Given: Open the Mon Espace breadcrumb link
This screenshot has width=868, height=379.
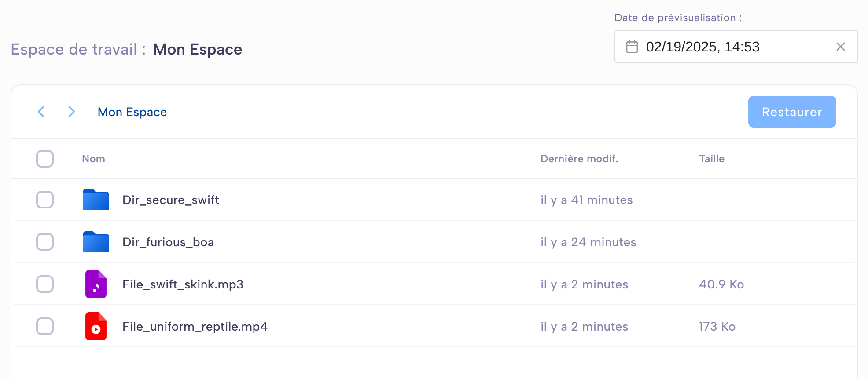Looking at the screenshot, I should tap(132, 112).
